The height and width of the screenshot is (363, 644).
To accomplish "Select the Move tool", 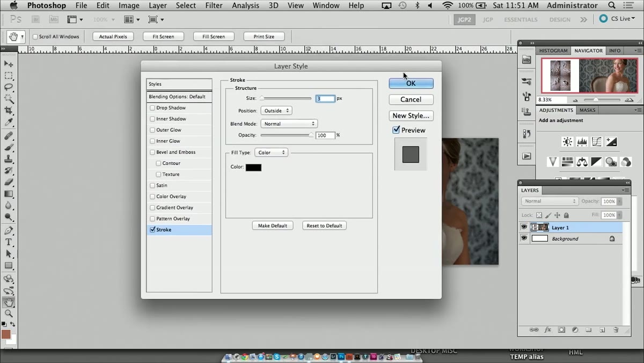I will pyautogui.click(x=9, y=64).
